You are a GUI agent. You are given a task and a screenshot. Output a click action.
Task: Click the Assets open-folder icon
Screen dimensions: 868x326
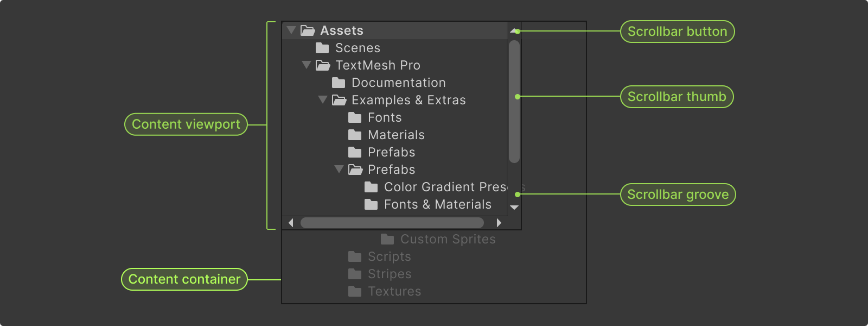coord(308,30)
